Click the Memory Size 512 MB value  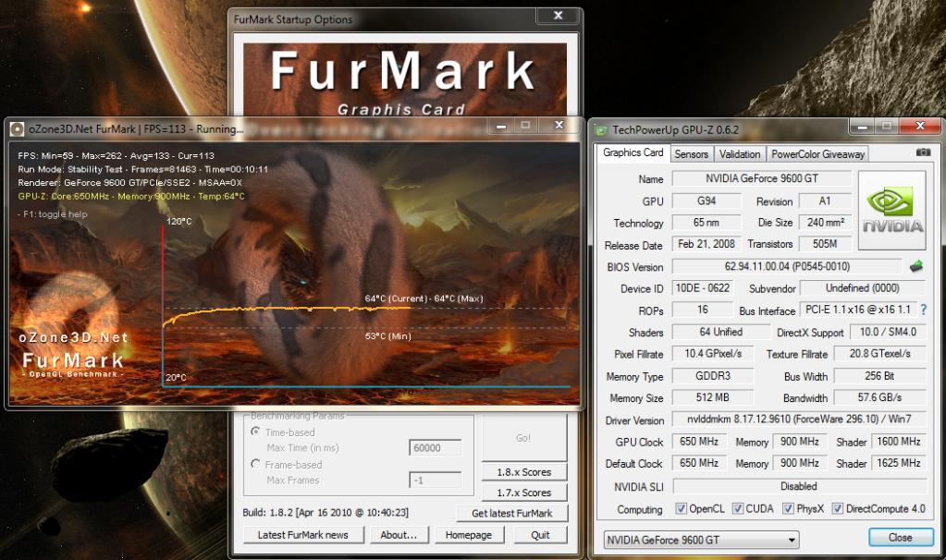(x=713, y=397)
